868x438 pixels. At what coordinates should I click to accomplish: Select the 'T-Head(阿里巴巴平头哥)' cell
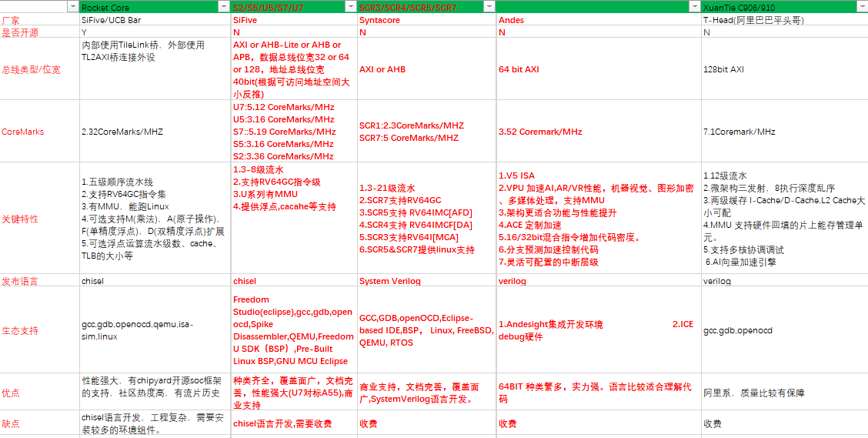tap(784, 20)
